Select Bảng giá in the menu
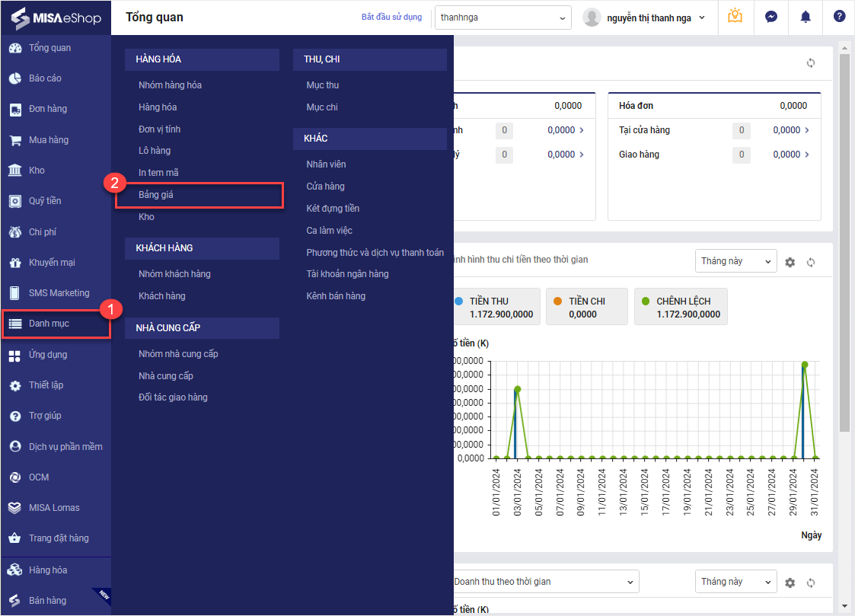 click(x=156, y=195)
